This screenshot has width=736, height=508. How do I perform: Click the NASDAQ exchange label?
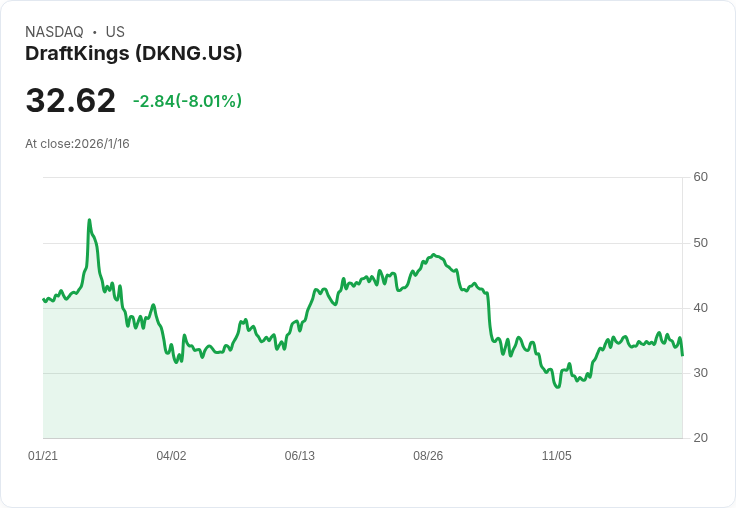pyautogui.click(x=54, y=32)
